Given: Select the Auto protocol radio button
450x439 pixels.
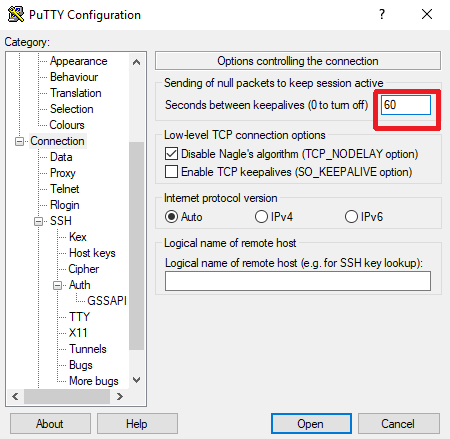Looking at the screenshot, I should [171, 217].
